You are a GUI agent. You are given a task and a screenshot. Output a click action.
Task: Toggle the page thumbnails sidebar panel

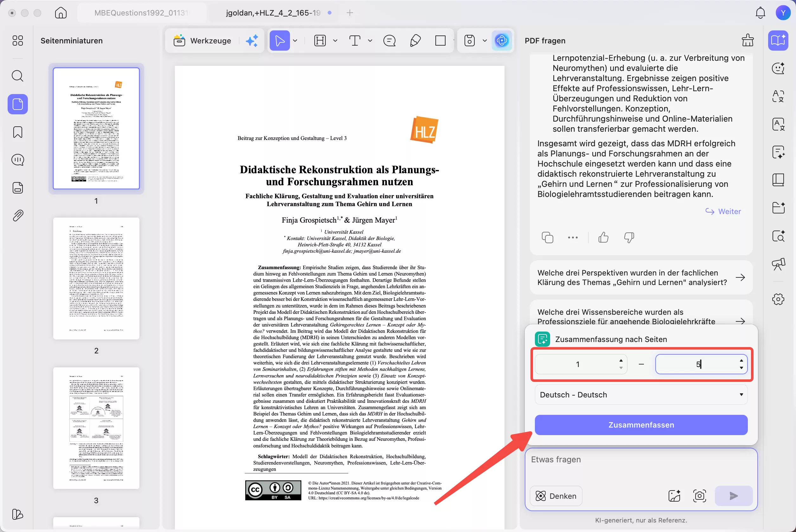pos(18,104)
